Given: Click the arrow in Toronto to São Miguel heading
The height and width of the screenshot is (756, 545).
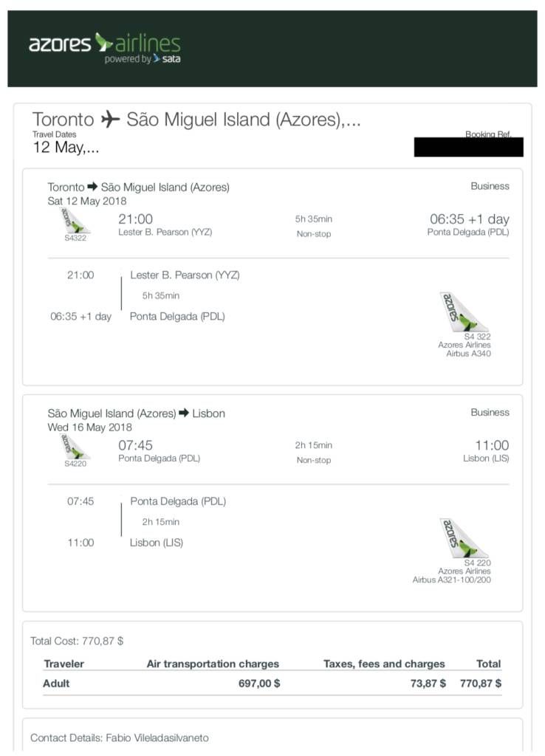Looking at the screenshot, I should tap(92, 187).
